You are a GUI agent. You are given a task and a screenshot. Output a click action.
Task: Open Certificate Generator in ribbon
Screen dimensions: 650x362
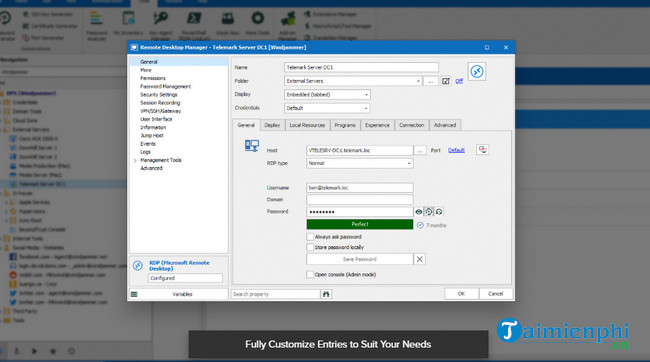coord(50,26)
